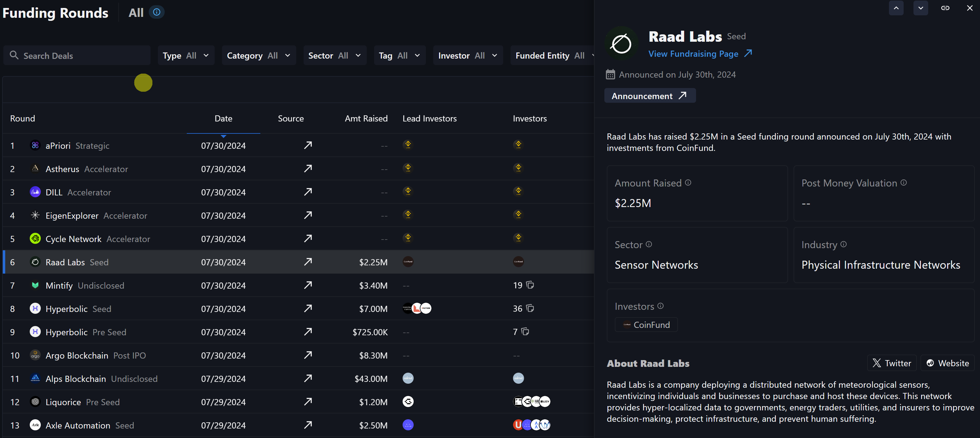Select the Liquorice Pre Seed row

point(298,402)
